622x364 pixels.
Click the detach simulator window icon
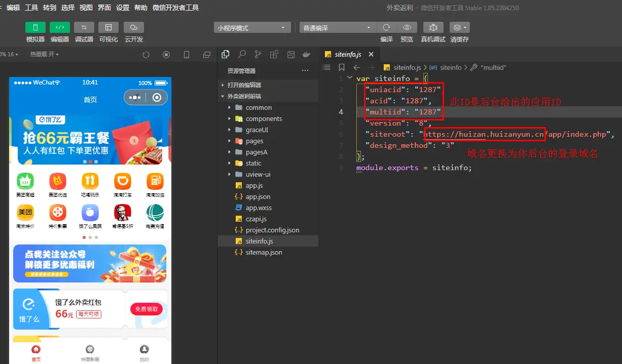206,55
